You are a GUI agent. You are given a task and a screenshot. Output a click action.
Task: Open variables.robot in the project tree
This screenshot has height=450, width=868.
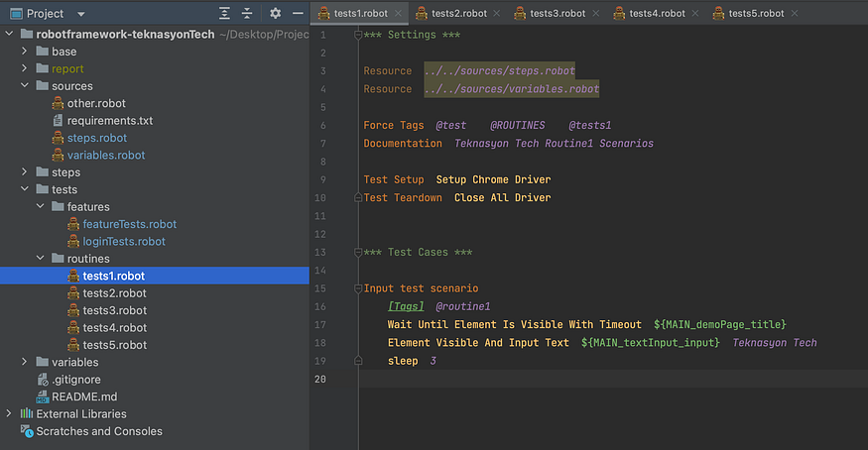tap(106, 156)
